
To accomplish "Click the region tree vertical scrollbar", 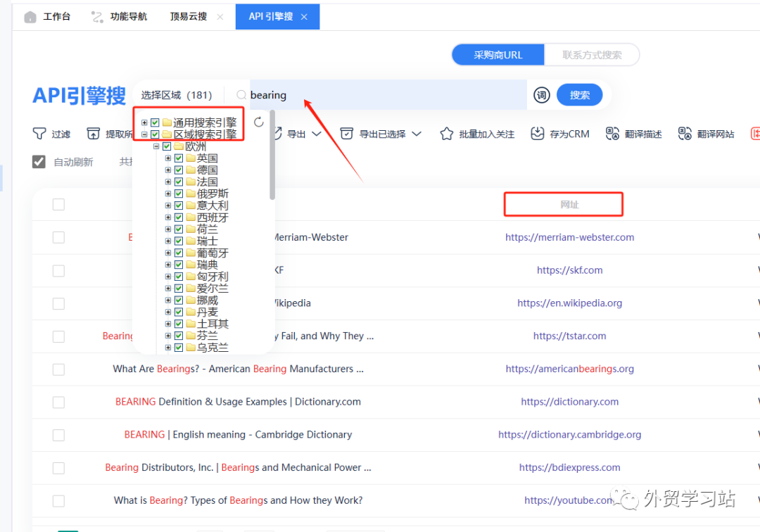I will (272, 155).
